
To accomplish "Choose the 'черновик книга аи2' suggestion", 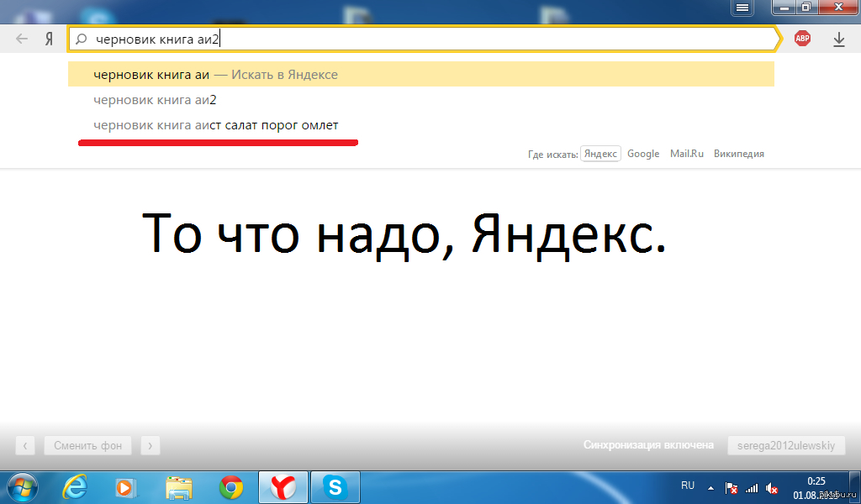I will point(156,100).
